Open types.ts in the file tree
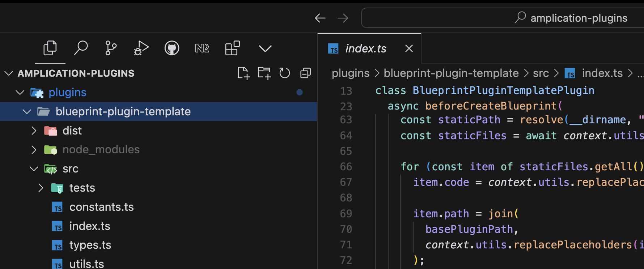This screenshot has height=269, width=644. 158,245
